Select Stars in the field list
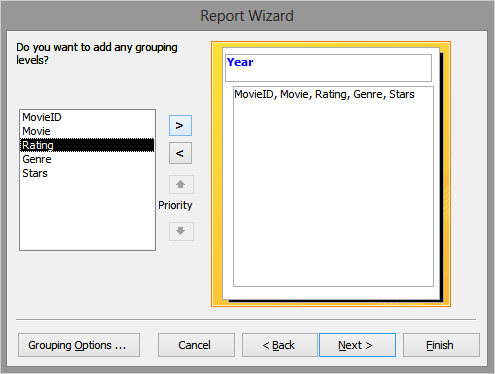The image size is (495, 374). pos(87,173)
